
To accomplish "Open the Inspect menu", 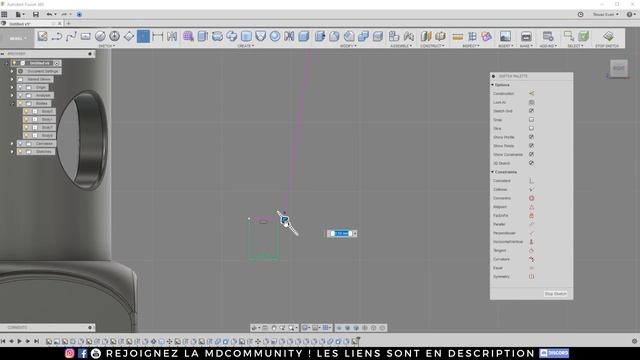I will point(471,46).
